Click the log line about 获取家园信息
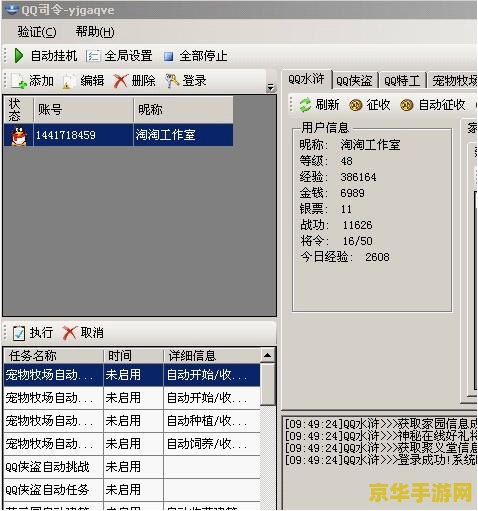 (381, 424)
